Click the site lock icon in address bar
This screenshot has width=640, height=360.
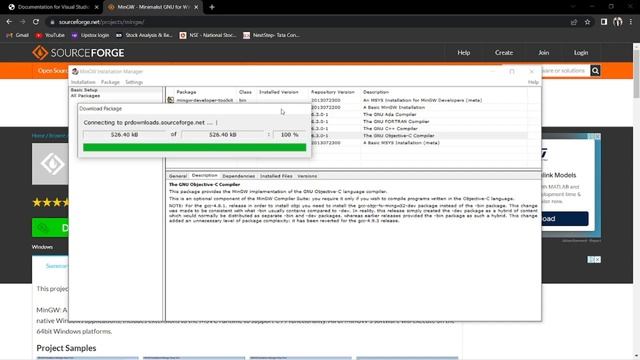[52, 22]
